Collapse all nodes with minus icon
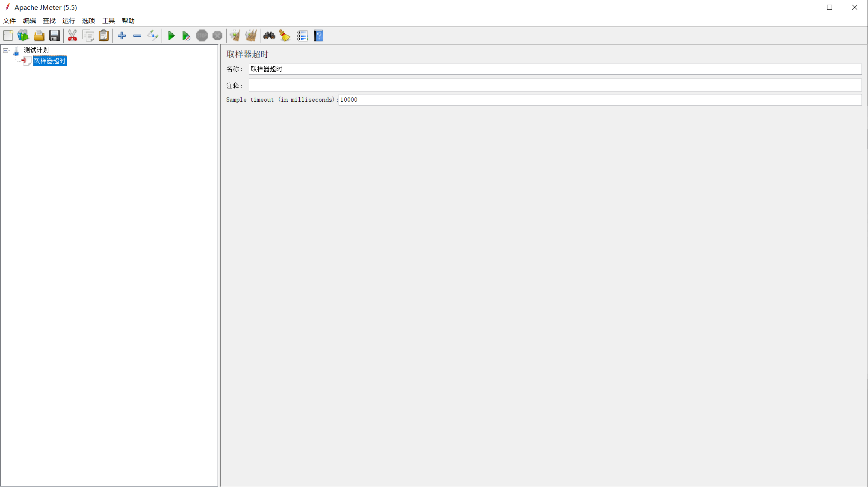The height and width of the screenshot is (487, 868). tap(137, 36)
